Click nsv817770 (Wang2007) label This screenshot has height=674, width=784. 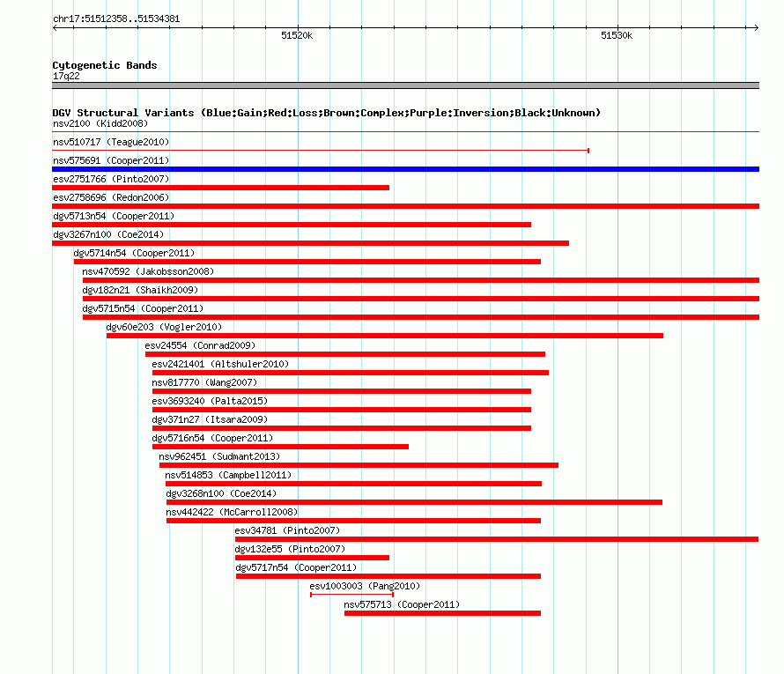(x=204, y=382)
